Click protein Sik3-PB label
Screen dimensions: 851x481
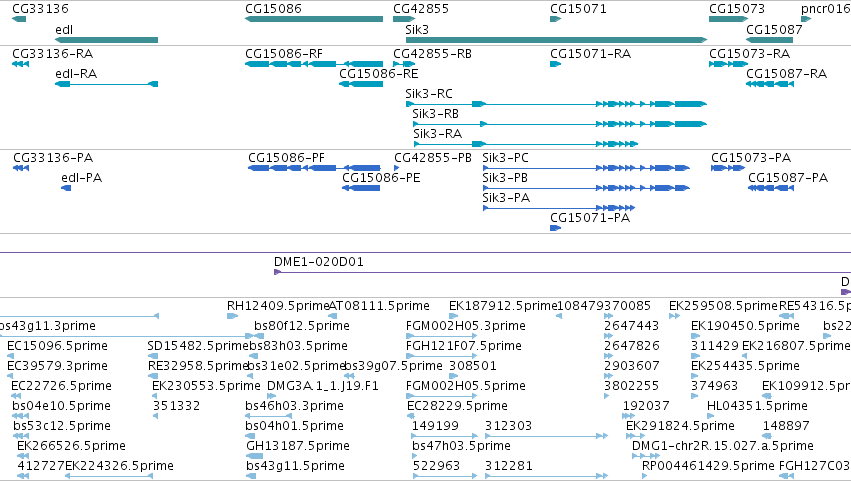point(505,178)
